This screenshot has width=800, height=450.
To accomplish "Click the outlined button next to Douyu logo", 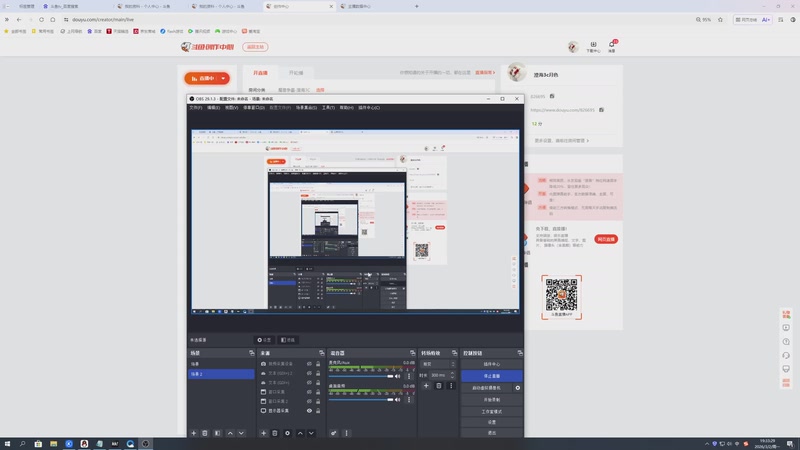I will [x=255, y=47].
